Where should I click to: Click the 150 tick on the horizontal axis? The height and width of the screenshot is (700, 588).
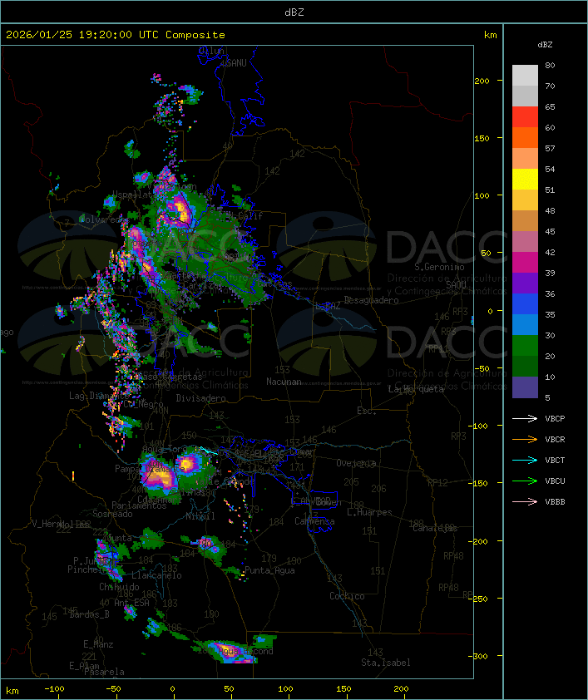343,689
